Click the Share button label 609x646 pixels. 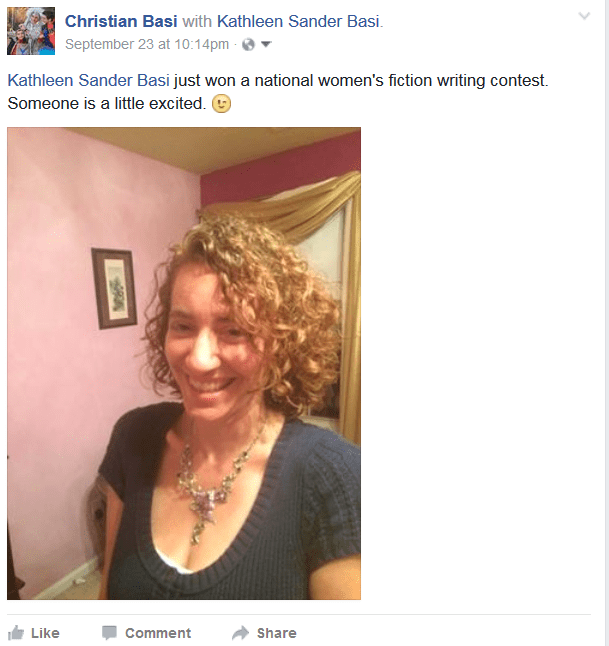coord(276,633)
